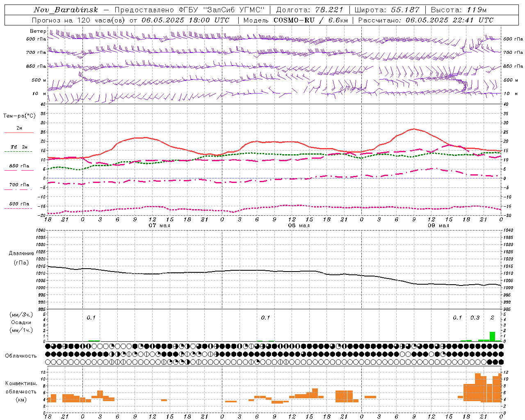Click the 08 мая date label
Image resolution: width=525 pixels, height=420 pixels.
[x=299, y=226]
